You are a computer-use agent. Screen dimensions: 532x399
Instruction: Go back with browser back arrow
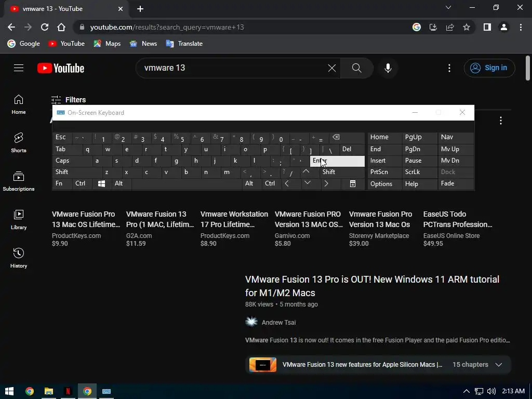click(x=11, y=27)
